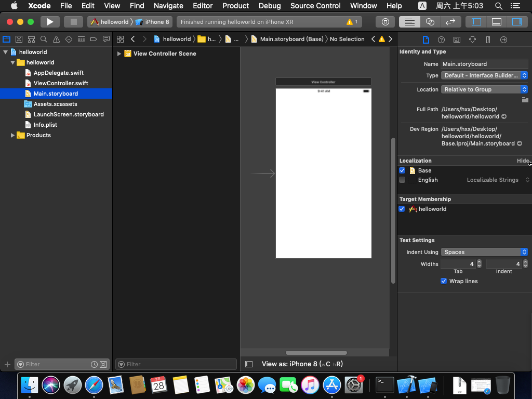Run the app with the Play button
Screen dimensions: 532x399
tap(50, 22)
